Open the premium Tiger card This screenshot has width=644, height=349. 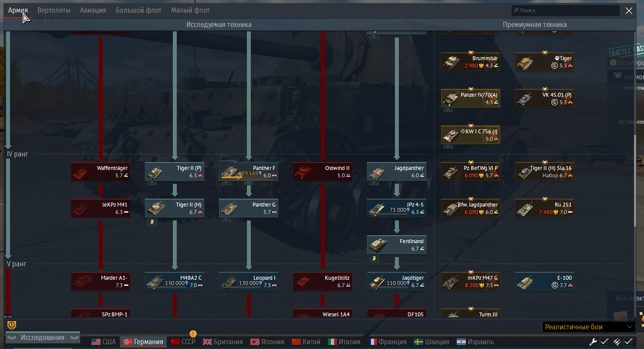(545, 62)
